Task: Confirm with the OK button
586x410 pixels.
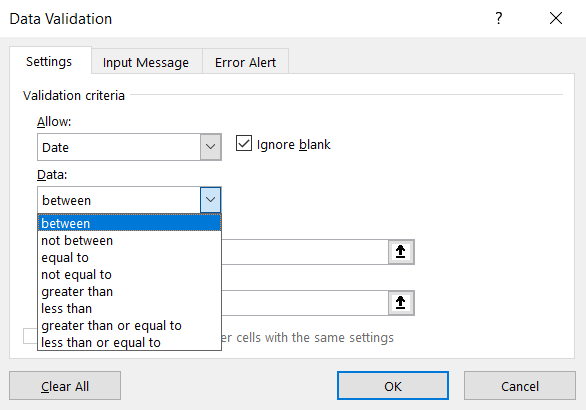Action: click(393, 386)
